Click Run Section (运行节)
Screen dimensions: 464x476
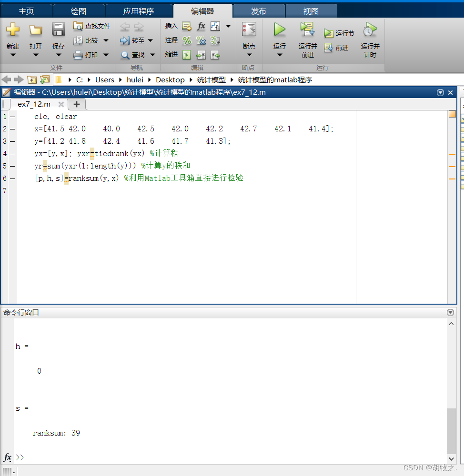click(339, 33)
